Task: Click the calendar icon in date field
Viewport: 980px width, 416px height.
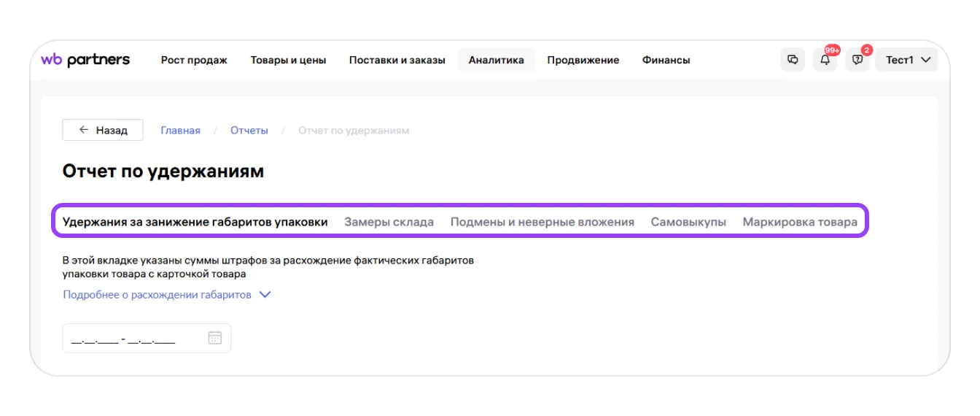Action: click(x=215, y=338)
